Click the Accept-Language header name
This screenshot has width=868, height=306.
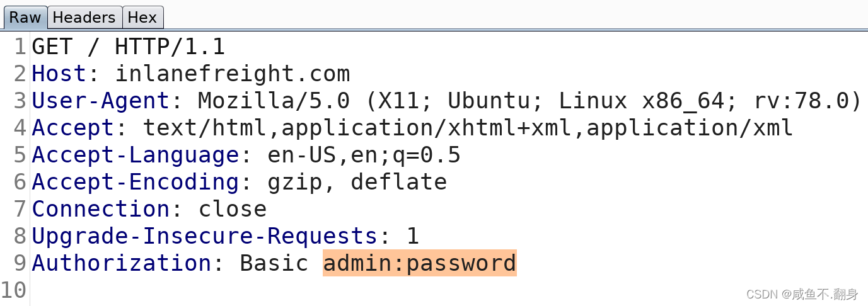click(x=136, y=156)
